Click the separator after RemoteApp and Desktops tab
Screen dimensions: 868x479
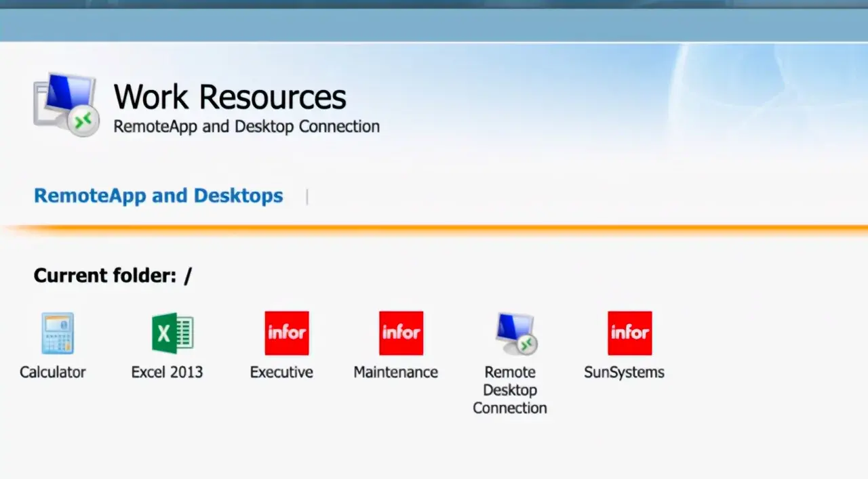[307, 196]
